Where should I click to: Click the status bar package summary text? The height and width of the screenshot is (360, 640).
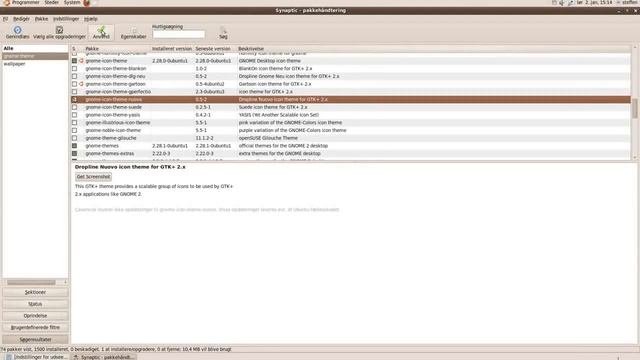pos(116,349)
